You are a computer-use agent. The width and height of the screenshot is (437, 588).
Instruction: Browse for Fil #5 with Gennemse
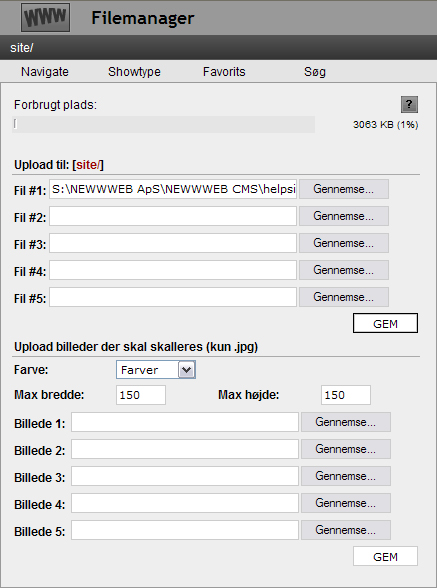tap(344, 297)
